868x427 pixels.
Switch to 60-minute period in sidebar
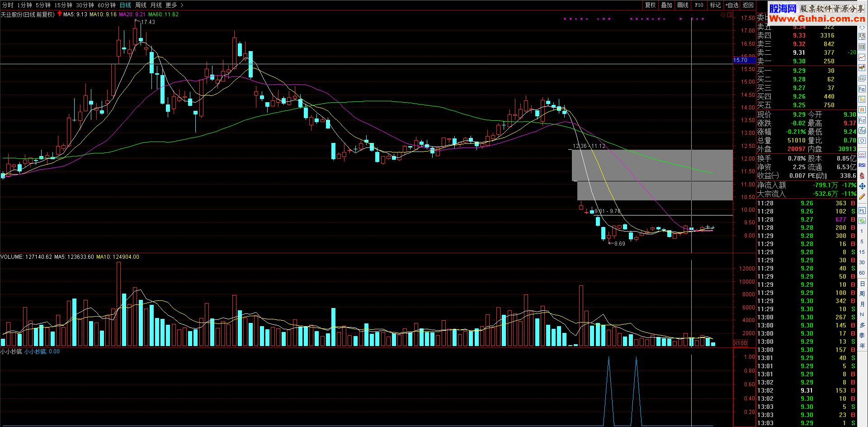(862, 273)
